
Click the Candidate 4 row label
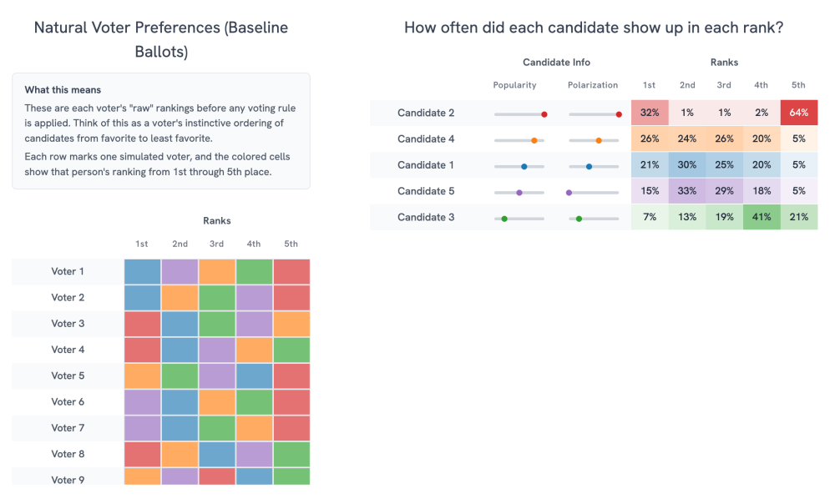click(x=426, y=139)
